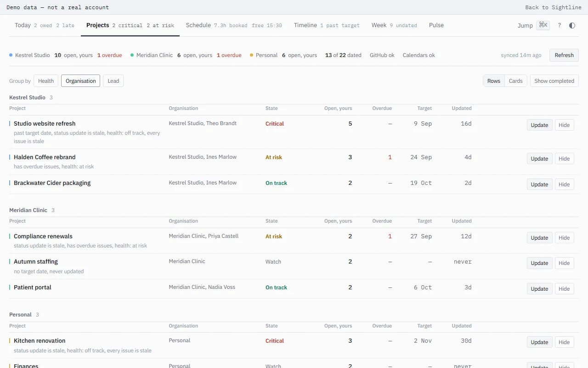Click the Personal group heading

tap(20, 315)
